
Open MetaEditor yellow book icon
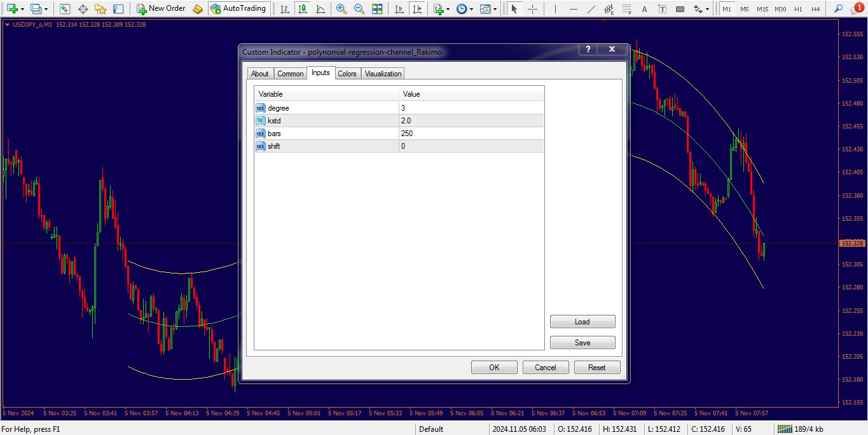(198, 9)
